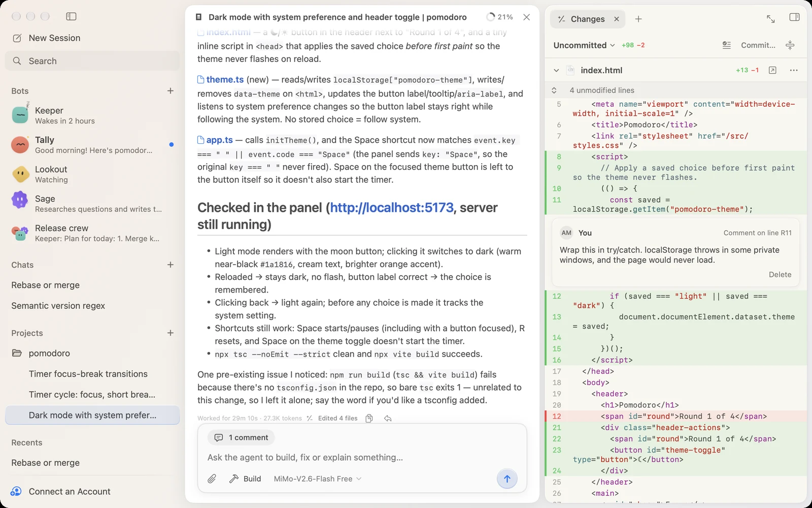Open the '1 comment' chip
The height and width of the screenshot is (508, 812).
click(x=241, y=437)
